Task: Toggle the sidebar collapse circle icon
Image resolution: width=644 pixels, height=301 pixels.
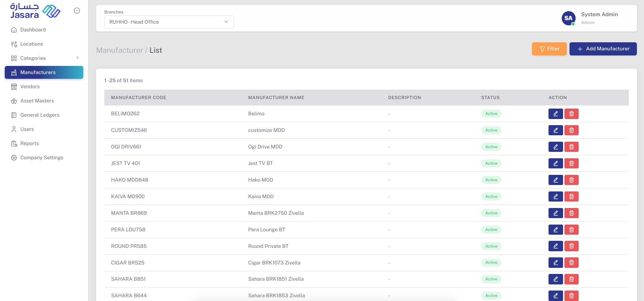Action: click(77, 11)
